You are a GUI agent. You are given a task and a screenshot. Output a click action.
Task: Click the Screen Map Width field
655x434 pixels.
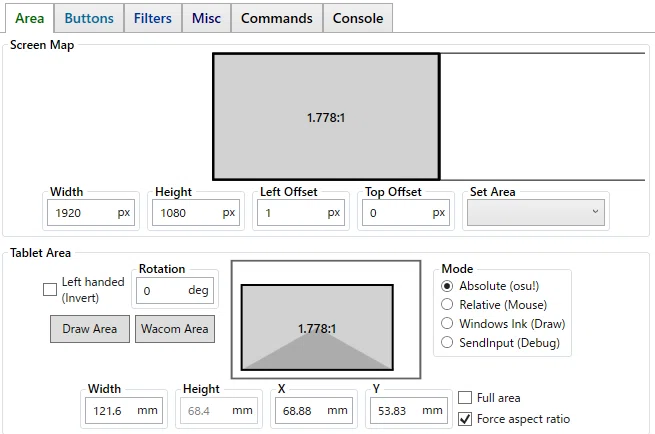pos(91,213)
